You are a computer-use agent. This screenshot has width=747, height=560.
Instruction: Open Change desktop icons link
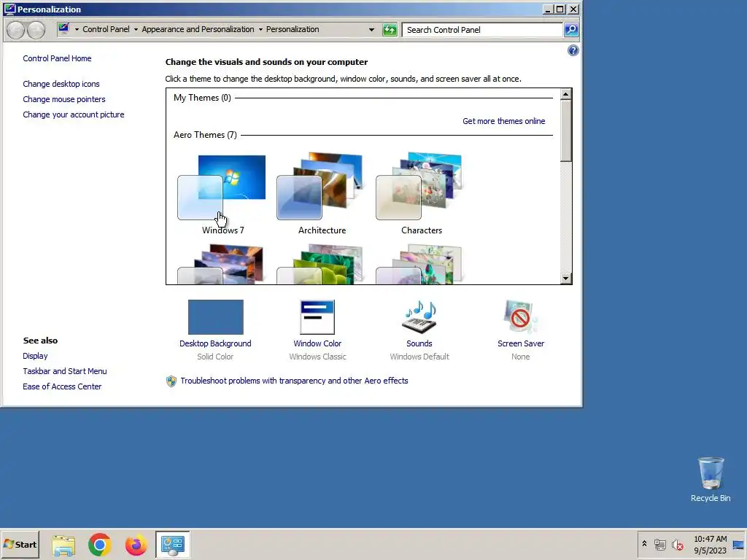61,84
